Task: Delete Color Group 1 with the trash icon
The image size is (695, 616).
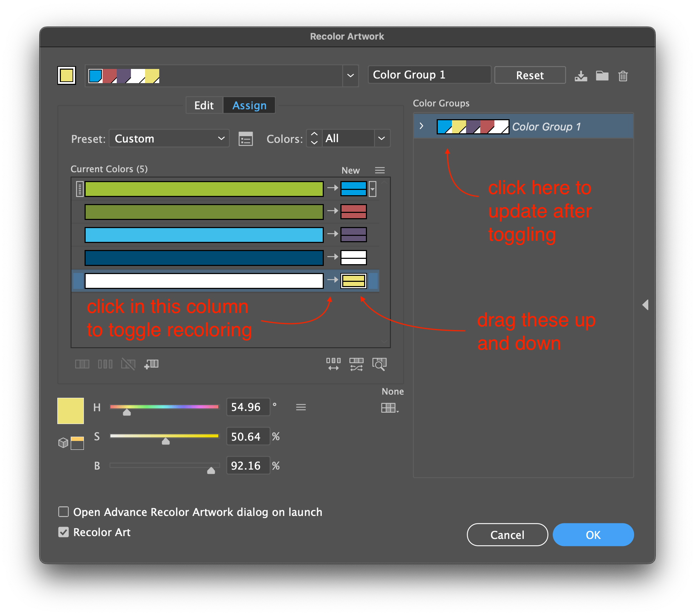Action: coord(623,75)
